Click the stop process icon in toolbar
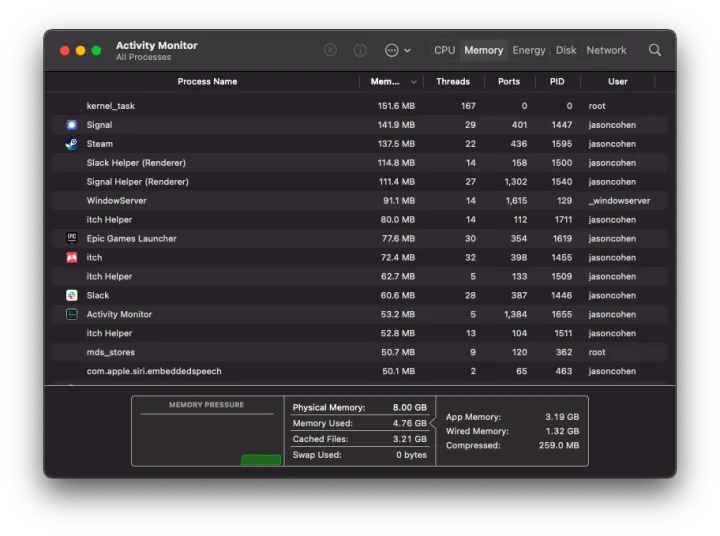This screenshot has height=536, width=720. [330, 50]
